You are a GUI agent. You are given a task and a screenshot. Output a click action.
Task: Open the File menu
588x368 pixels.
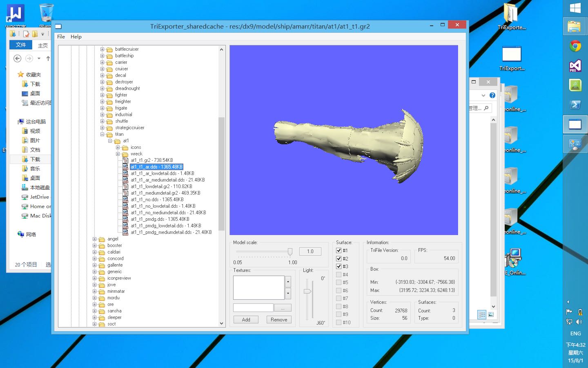point(61,36)
